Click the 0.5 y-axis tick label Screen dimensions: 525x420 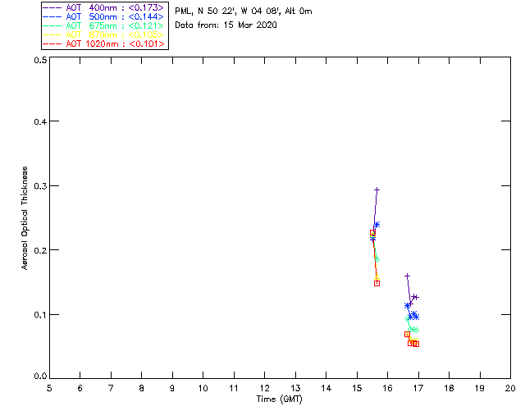(x=40, y=60)
